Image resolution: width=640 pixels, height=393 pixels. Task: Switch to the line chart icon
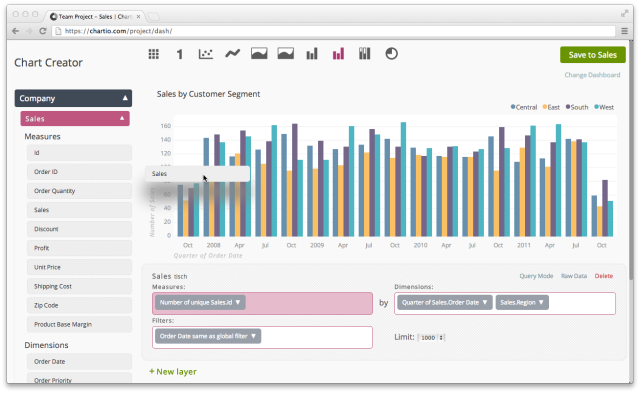233,53
